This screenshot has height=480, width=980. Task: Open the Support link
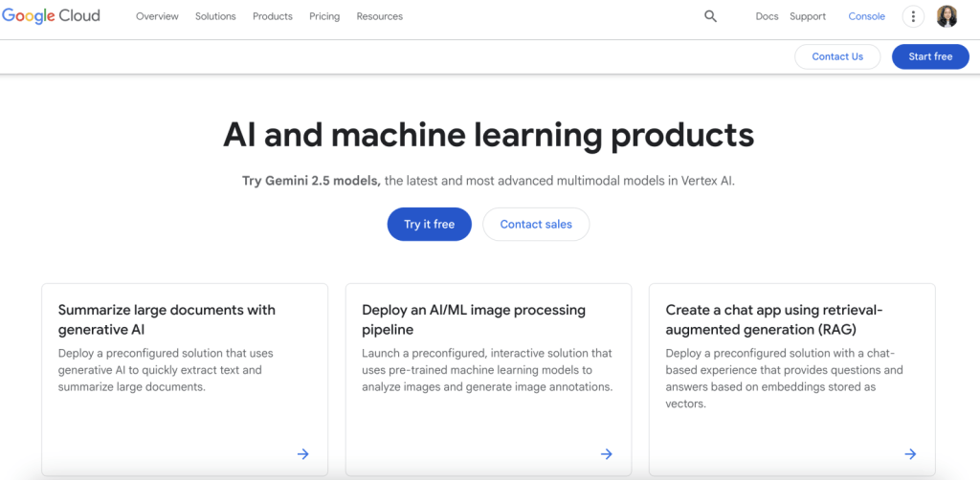pos(808,16)
